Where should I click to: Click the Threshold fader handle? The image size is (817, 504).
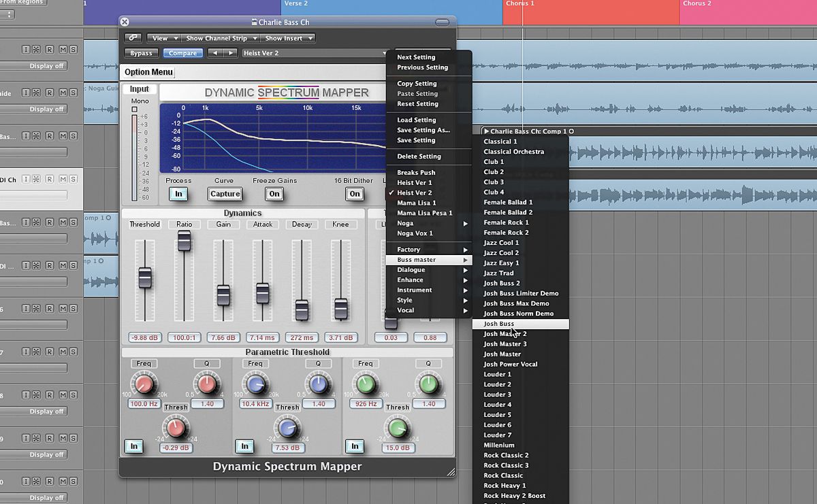(x=145, y=278)
